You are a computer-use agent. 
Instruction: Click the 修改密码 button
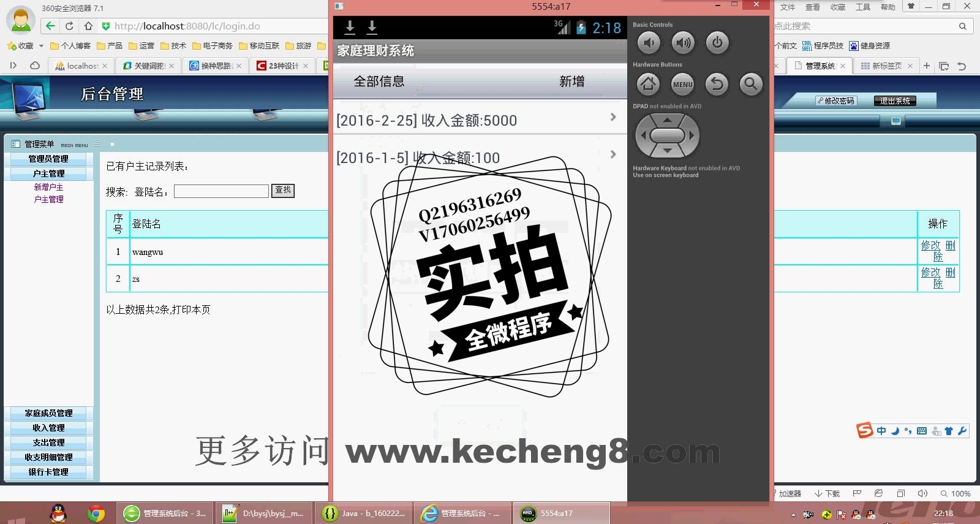click(835, 101)
